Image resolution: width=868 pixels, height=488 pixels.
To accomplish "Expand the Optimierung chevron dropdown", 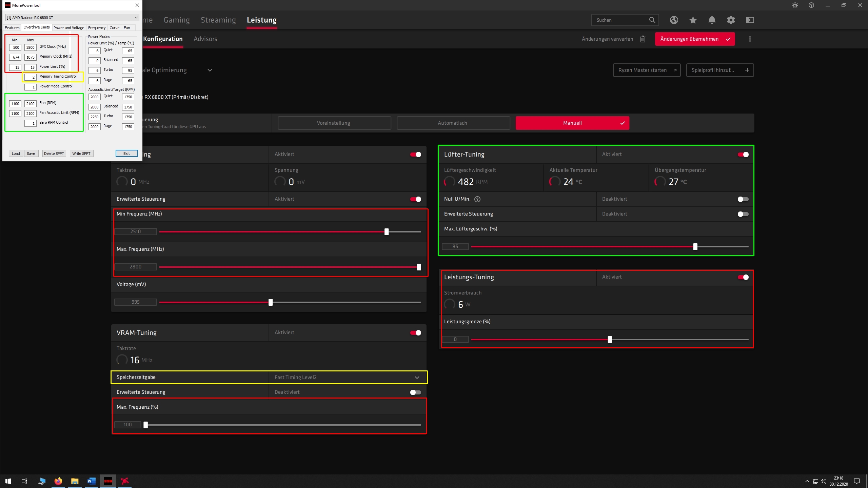I will click(x=210, y=70).
